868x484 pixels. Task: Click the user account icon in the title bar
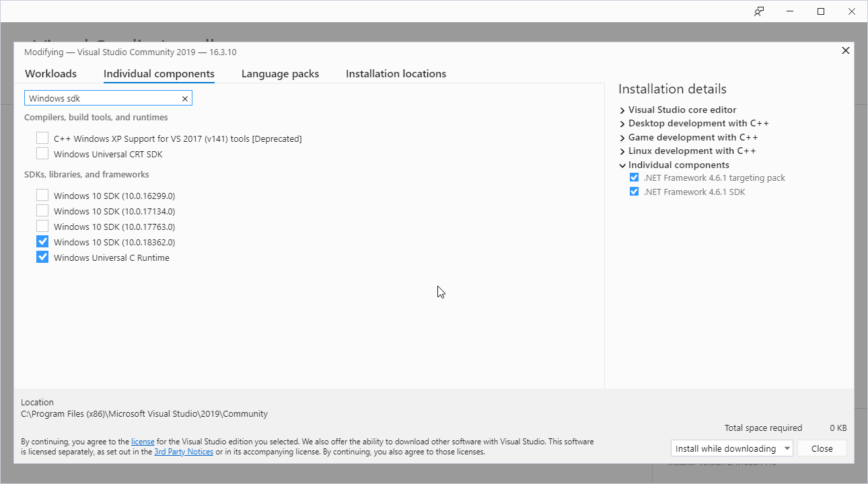(x=758, y=11)
